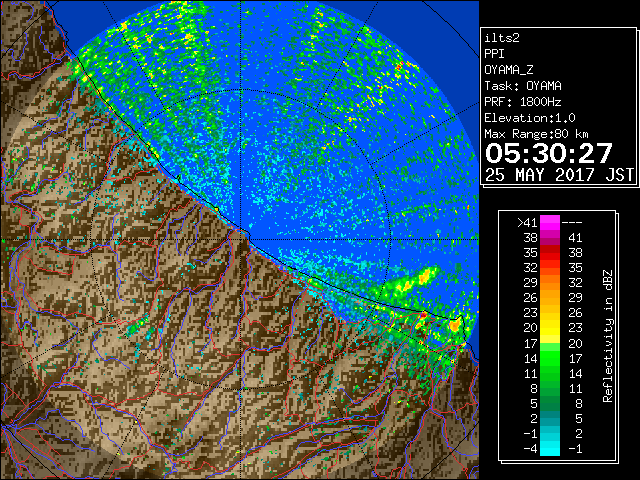Image resolution: width=640 pixels, height=480 pixels.
Task: Select the 'Max Range:80 km' text
Action: [536, 134]
